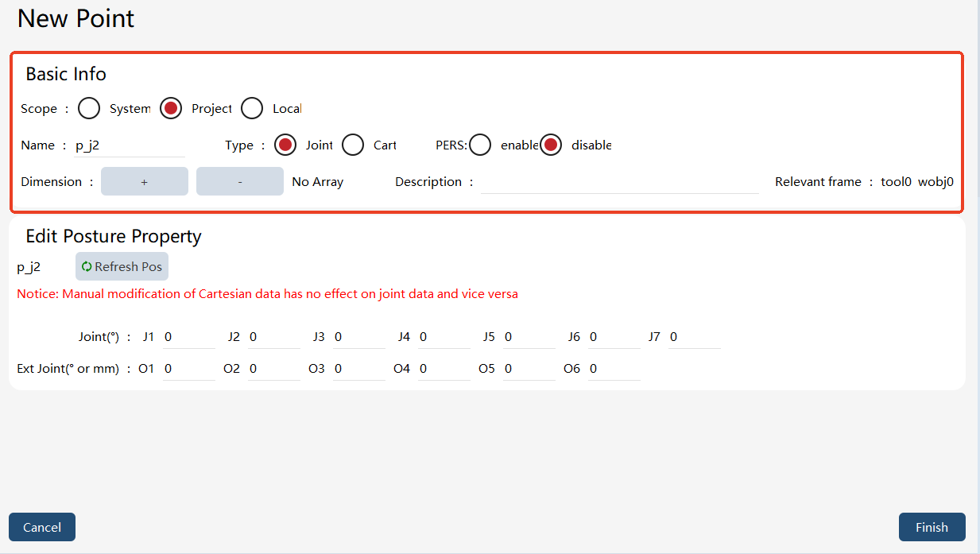Increase dimension with the plus button
980x554 pixels.
point(145,181)
